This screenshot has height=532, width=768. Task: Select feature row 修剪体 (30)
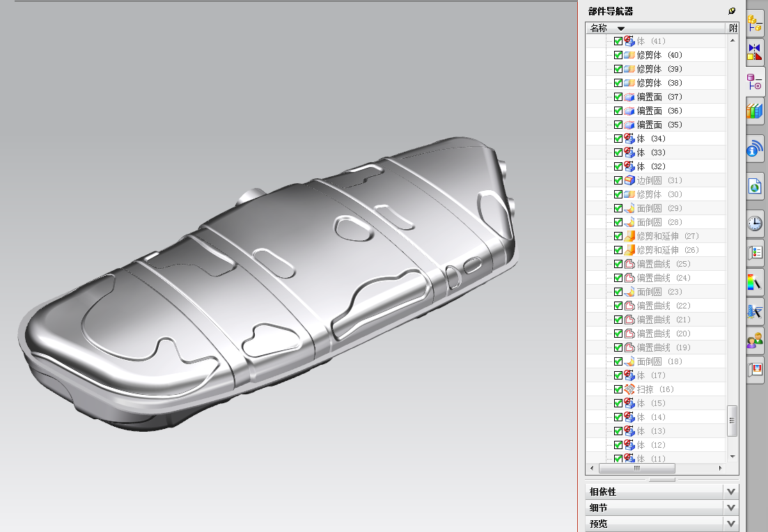(655, 194)
